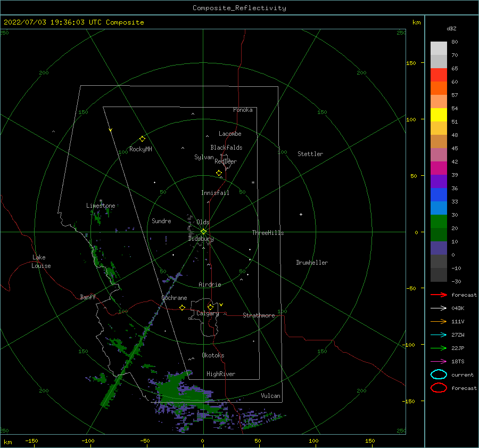Click the Composite_Reflectivity title
Image resolution: width=479 pixels, height=448 pixels.
[x=240, y=8]
